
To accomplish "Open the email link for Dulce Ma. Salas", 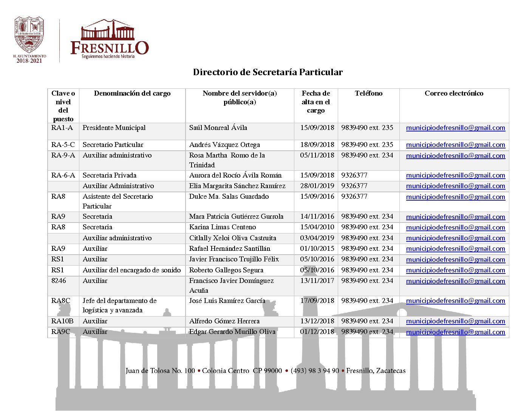I will coord(455,197).
